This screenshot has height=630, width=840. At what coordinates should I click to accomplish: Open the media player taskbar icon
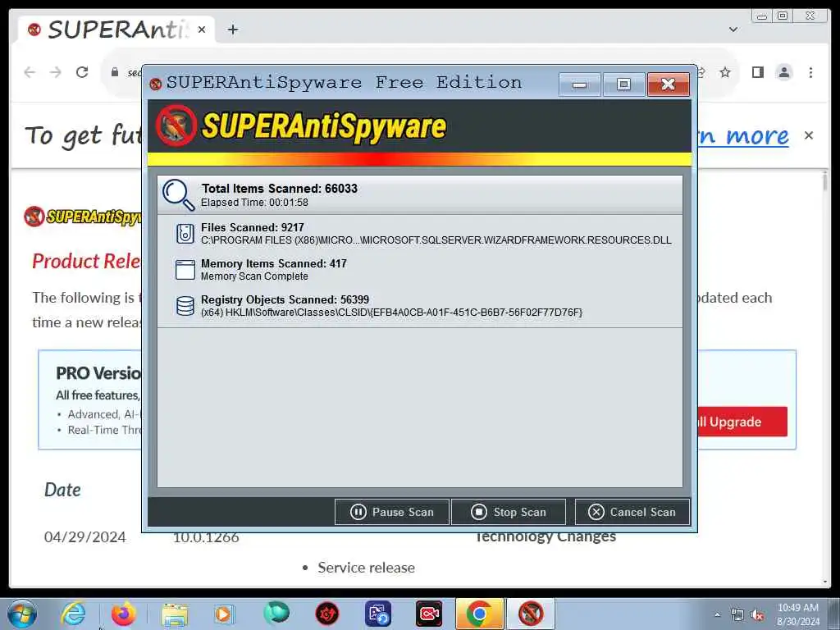click(224, 614)
